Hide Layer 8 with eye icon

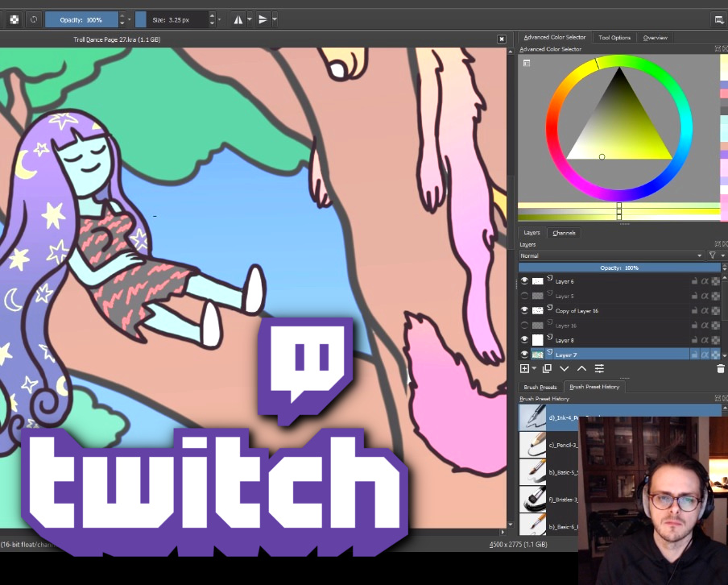click(524, 340)
